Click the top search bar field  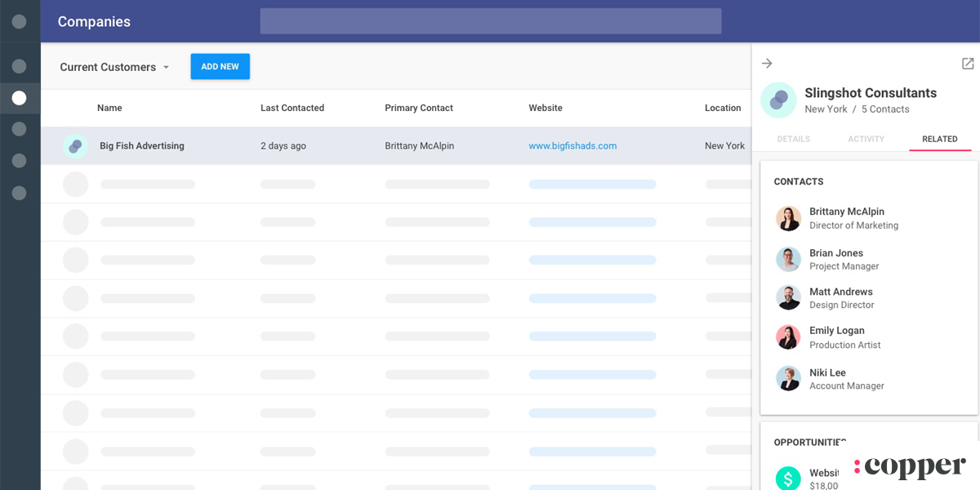490,21
